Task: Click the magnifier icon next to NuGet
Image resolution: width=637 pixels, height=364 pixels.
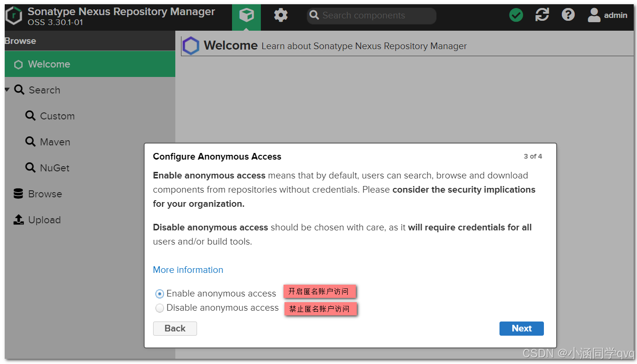Action: [x=30, y=168]
